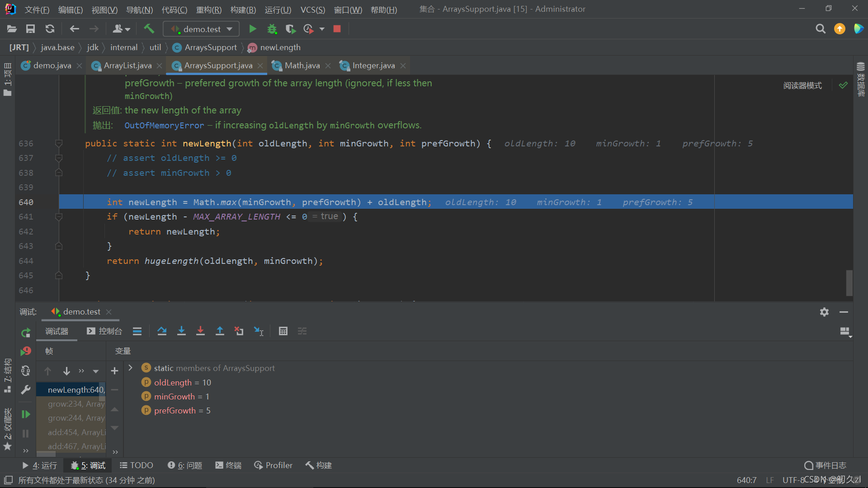Add new watch with plus icon
Image resolution: width=868 pixels, height=488 pixels.
[114, 371]
